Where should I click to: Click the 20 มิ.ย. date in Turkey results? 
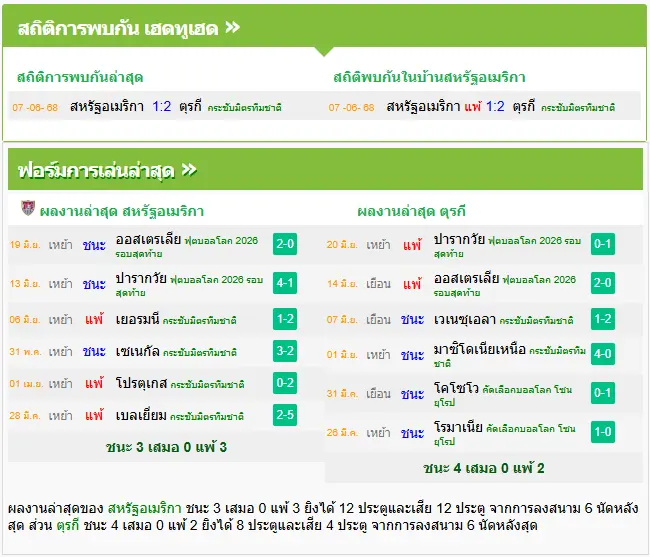[342, 245]
